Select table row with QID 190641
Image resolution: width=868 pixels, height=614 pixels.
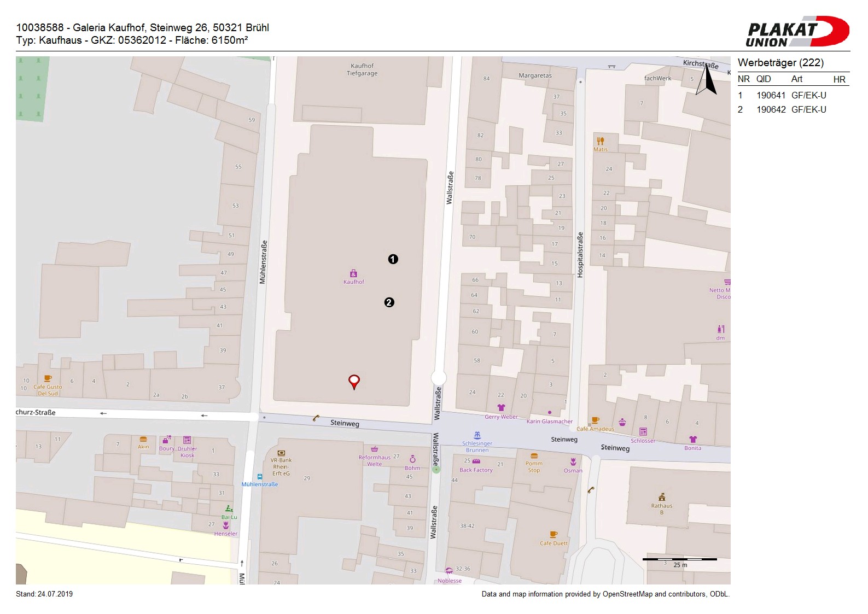point(793,95)
